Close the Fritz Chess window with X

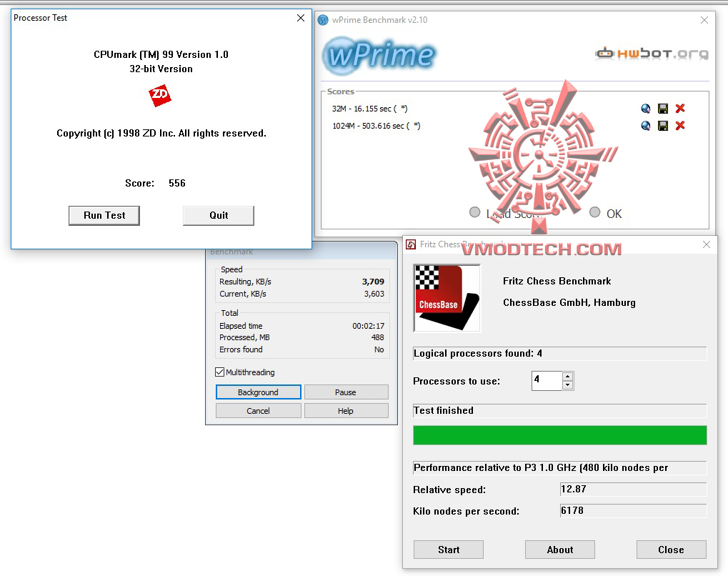pos(707,244)
